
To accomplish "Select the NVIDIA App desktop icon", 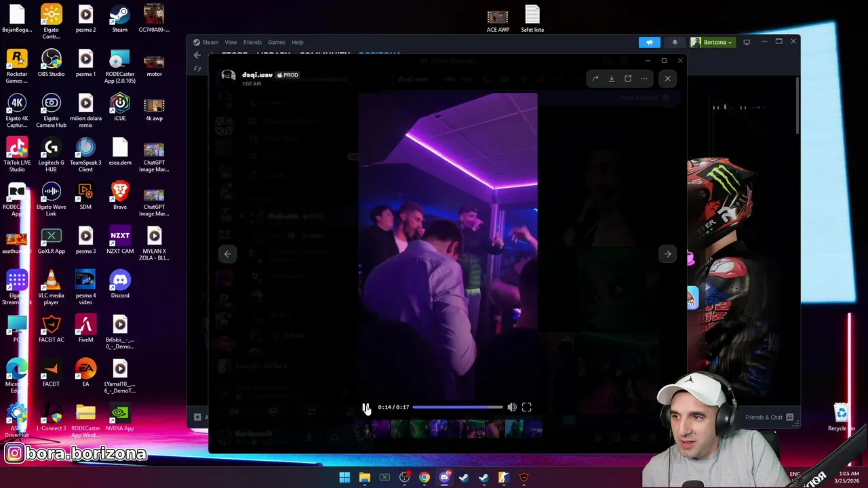I will 120,417.
